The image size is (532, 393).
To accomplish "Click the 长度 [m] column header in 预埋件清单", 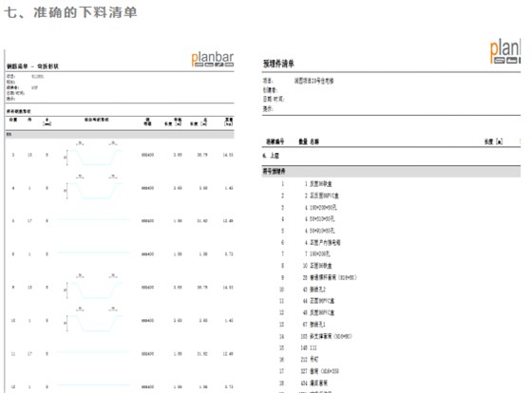I will pos(493,141).
